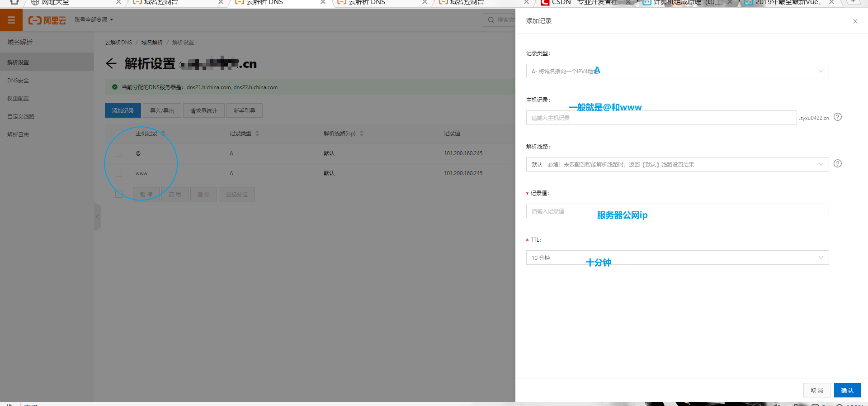Viewport: 868px width, 406px height.
Task: Open 云解析DNS breadcrumb link
Action: tap(118, 42)
